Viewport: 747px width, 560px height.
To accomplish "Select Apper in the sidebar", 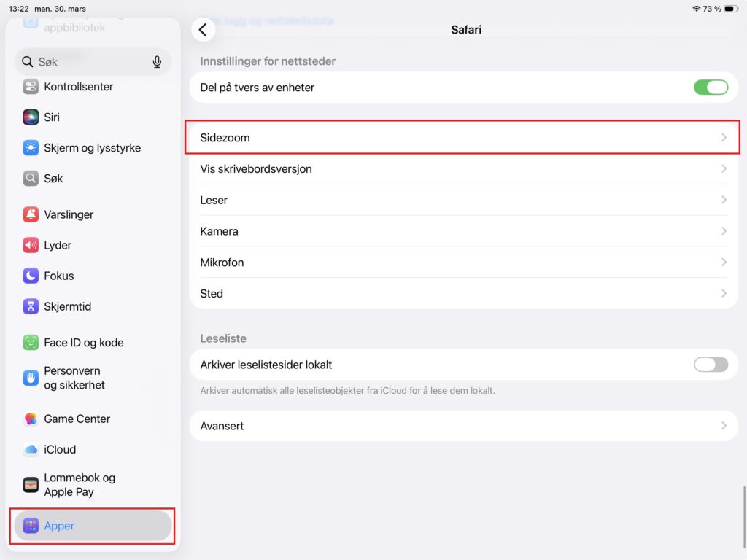I will (93, 526).
